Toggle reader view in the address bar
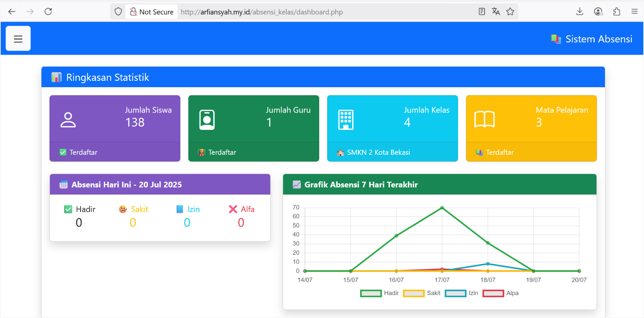The height and width of the screenshot is (318, 644). coord(482,12)
